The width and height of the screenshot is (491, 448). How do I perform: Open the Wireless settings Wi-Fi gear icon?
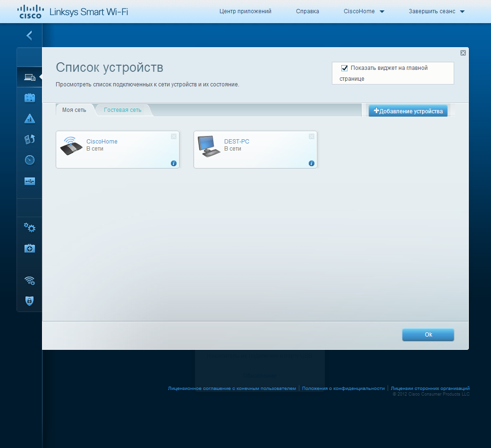(30, 280)
